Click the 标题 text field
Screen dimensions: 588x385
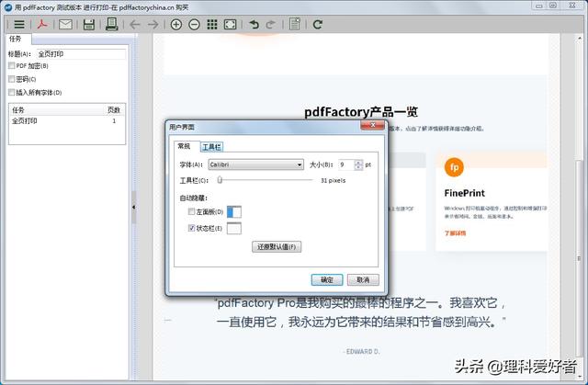coord(81,54)
